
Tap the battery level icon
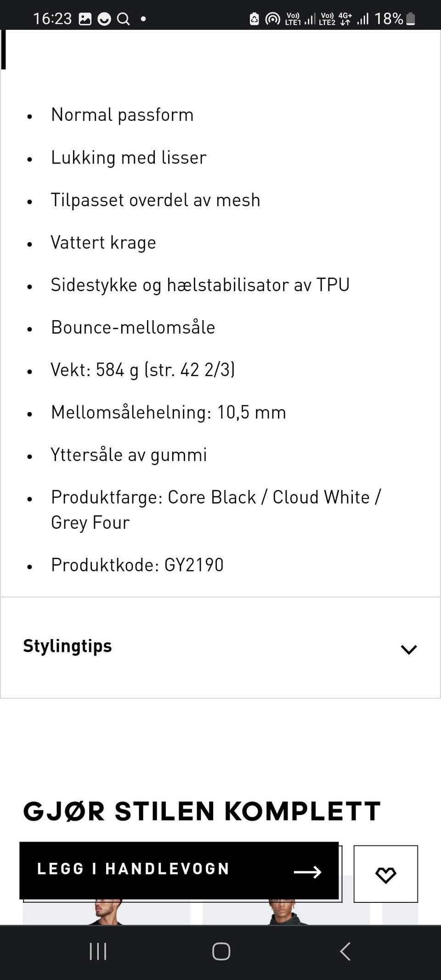coord(410,18)
